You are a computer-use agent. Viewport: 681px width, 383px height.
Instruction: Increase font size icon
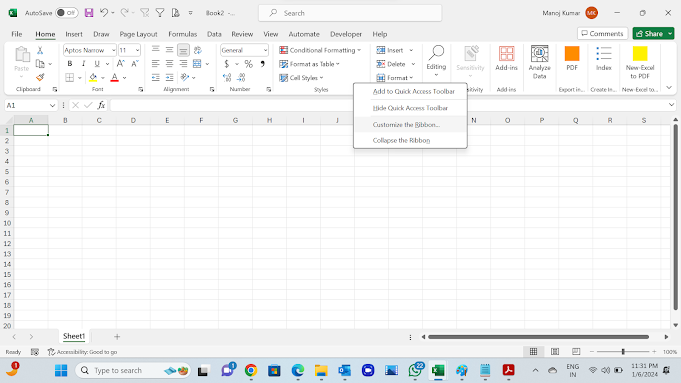pos(121,64)
